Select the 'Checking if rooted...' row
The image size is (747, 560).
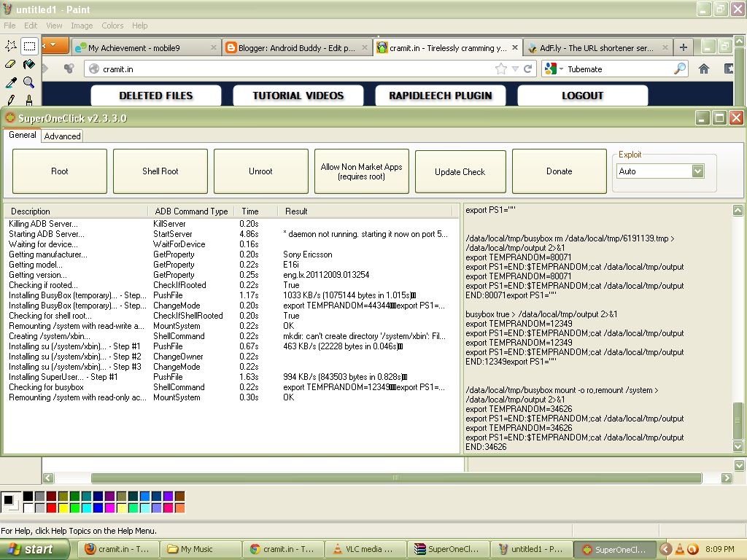click(x=231, y=285)
